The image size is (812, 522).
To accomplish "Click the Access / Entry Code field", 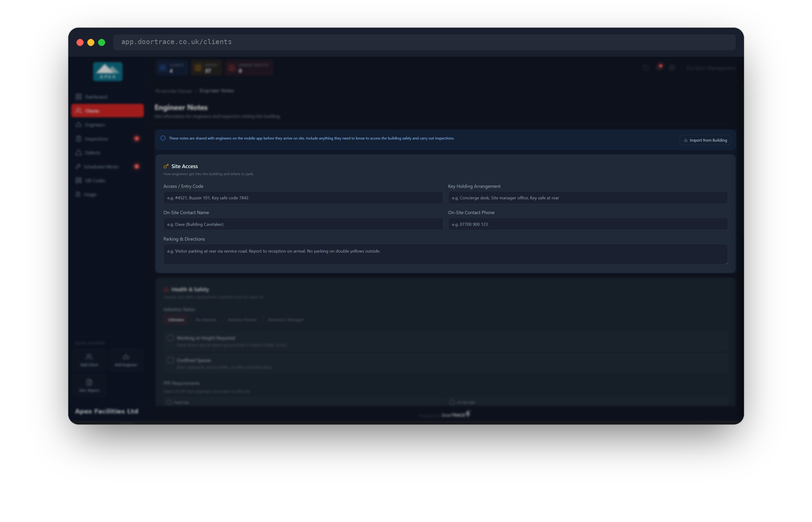I will tap(303, 198).
